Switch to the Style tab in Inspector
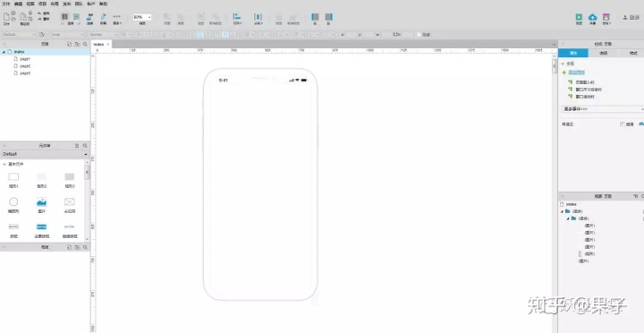644x333 pixels. tap(632, 53)
